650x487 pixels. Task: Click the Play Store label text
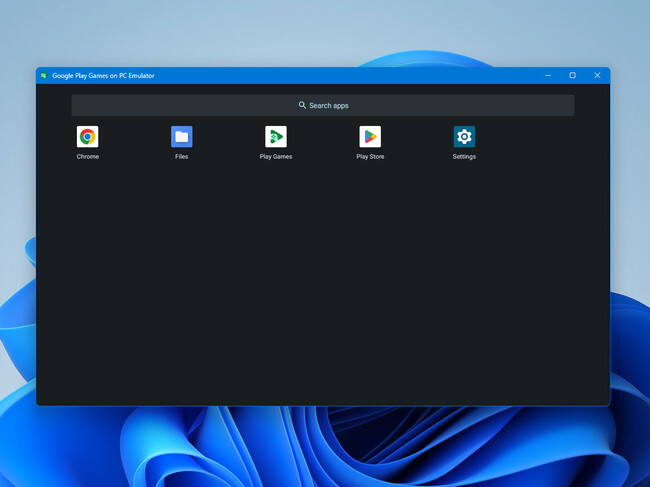(370, 157)
